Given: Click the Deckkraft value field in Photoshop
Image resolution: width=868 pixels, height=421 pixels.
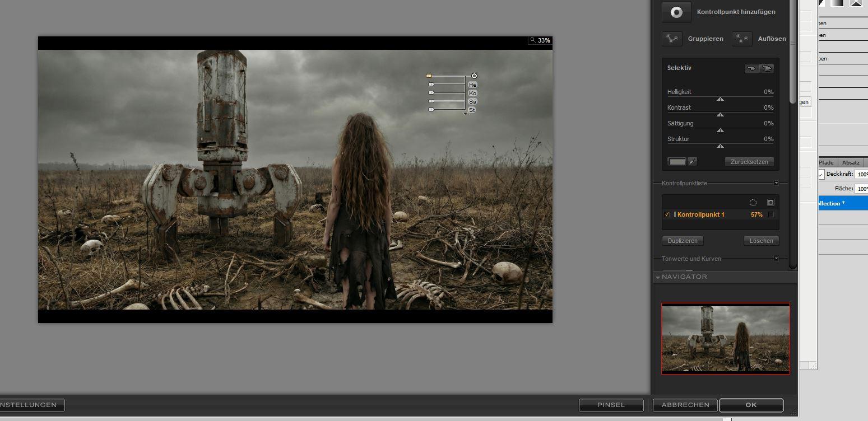Looking at the screenshot, I should 862,174.
